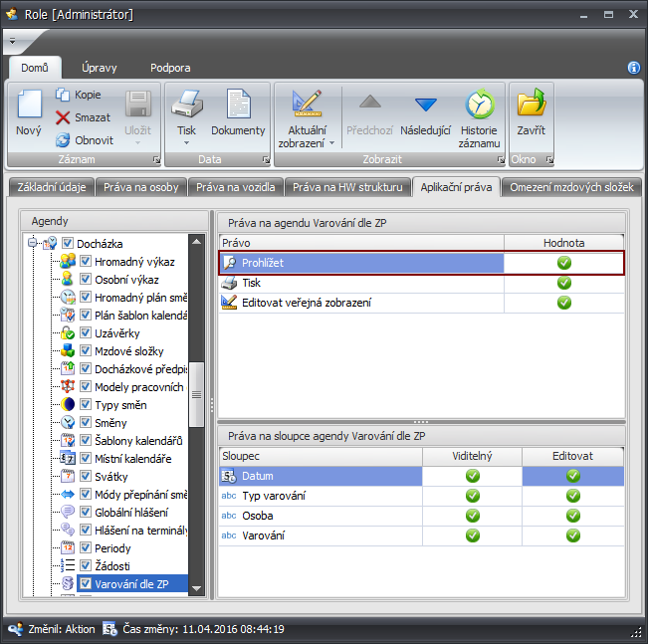Image resolution: width=648 pixels, height=644 pixels.
Task: Open the Tisk dropdown menu
Action: pos(186,143)
